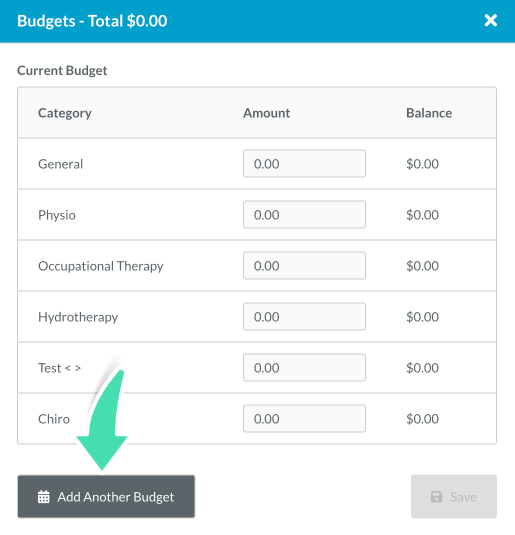Click into the Test < > amount field
This screenshot has width=515, height=535.
pos(304,367)
